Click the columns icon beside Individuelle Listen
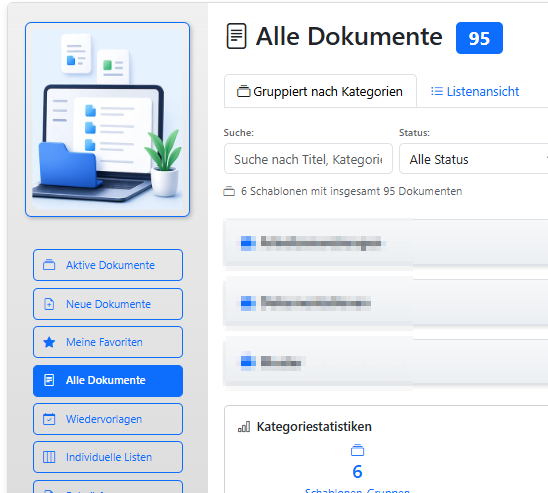 pyautogui.click(x=49, y=457)
